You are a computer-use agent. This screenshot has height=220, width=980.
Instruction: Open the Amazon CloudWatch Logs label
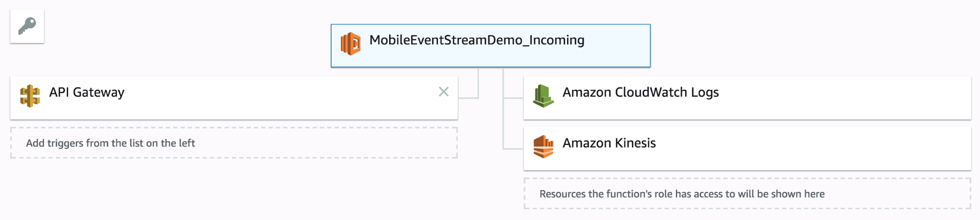coord(640,92)
